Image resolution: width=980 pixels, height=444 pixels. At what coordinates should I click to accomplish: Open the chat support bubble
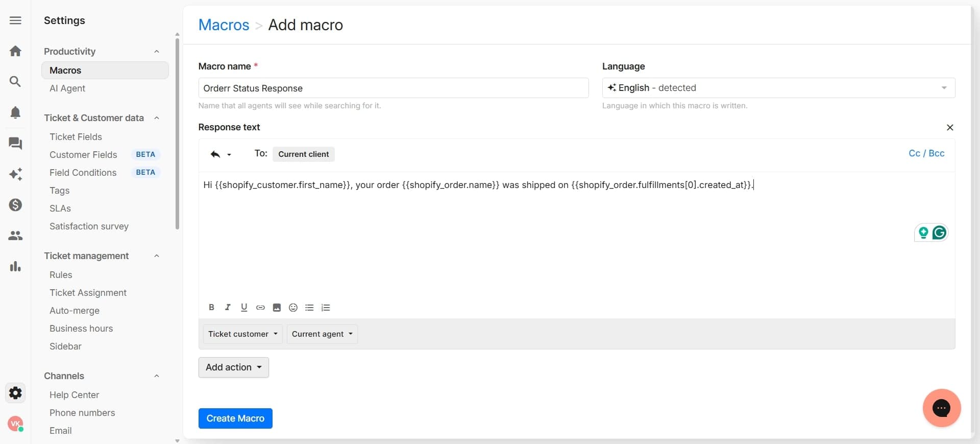click(941, 408)
